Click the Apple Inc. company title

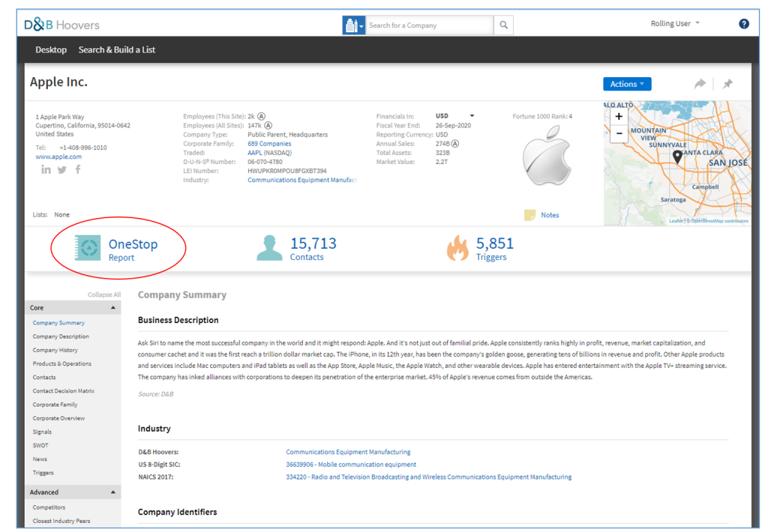tap(58, 82)
